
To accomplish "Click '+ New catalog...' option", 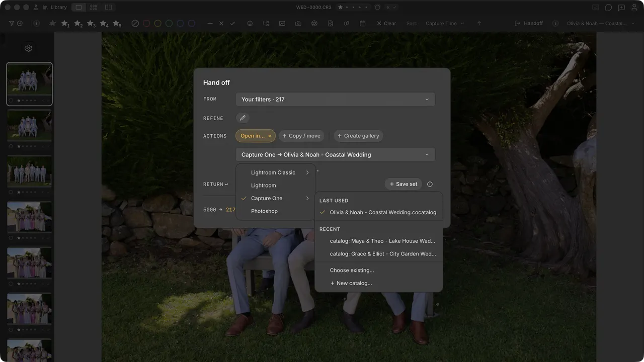I will (x=378, y=283).
